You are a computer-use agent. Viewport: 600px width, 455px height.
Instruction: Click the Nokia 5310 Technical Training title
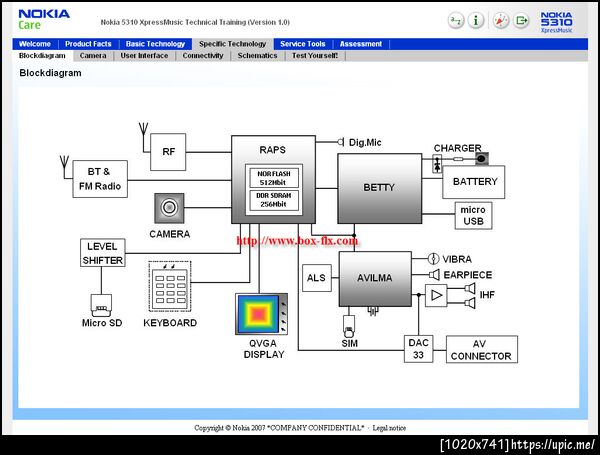pos(195,22)
